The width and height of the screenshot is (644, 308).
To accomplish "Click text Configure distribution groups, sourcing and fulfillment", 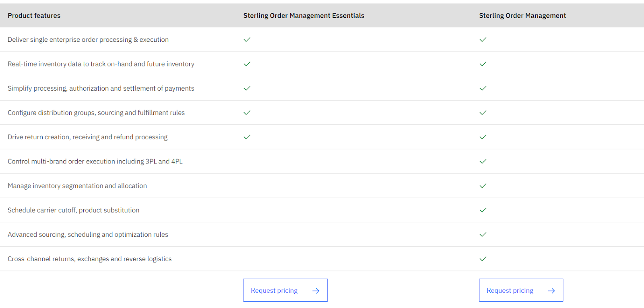I will (96, 113).
